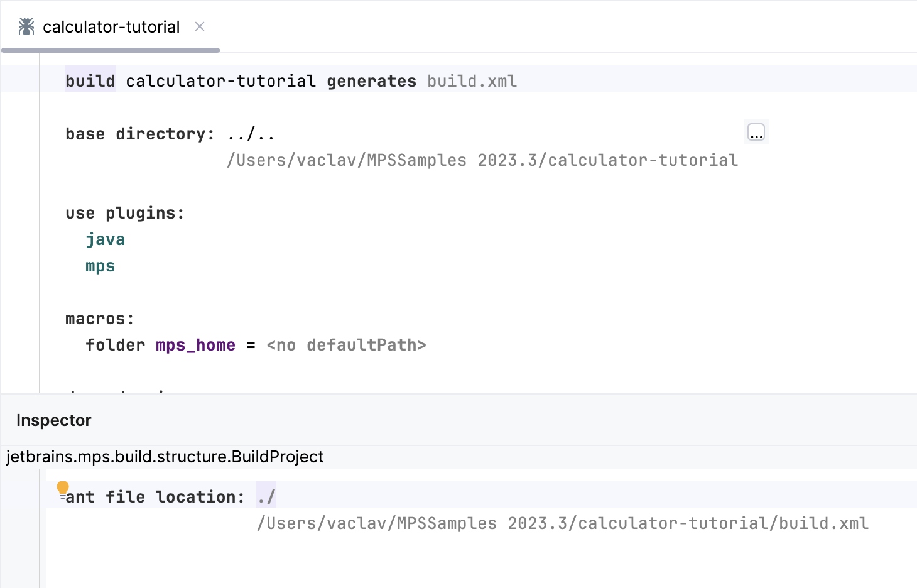Click the generated build.xml filename

(x=472, y=80)
